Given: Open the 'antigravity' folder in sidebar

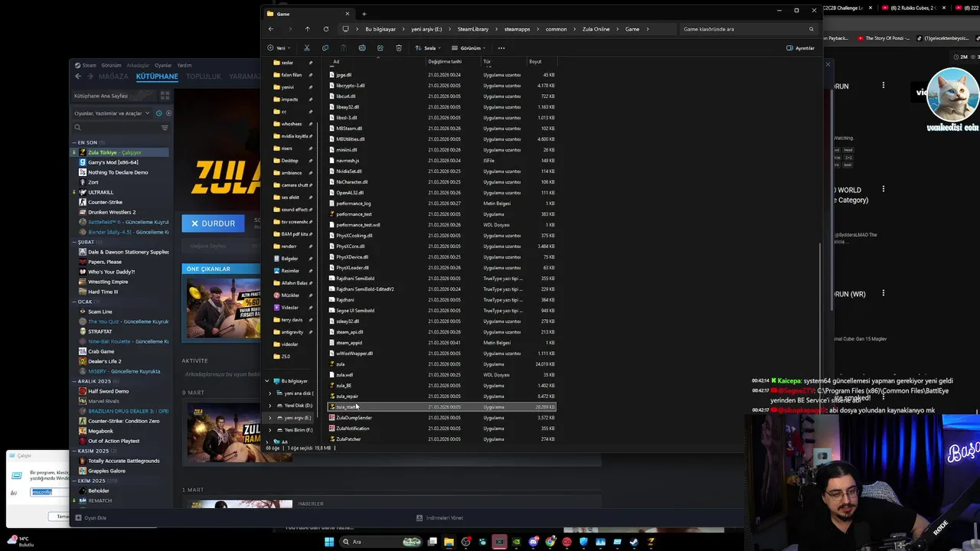Looking at the screenshot, I should 292,332.
